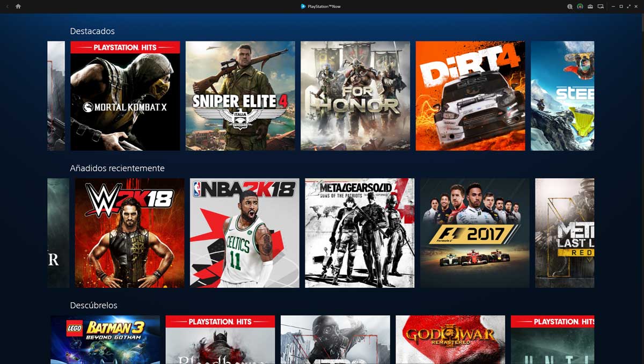
Task: Select the Sniper Elite 4 cover
Action: pyautogui.click(x=240, y=96)
